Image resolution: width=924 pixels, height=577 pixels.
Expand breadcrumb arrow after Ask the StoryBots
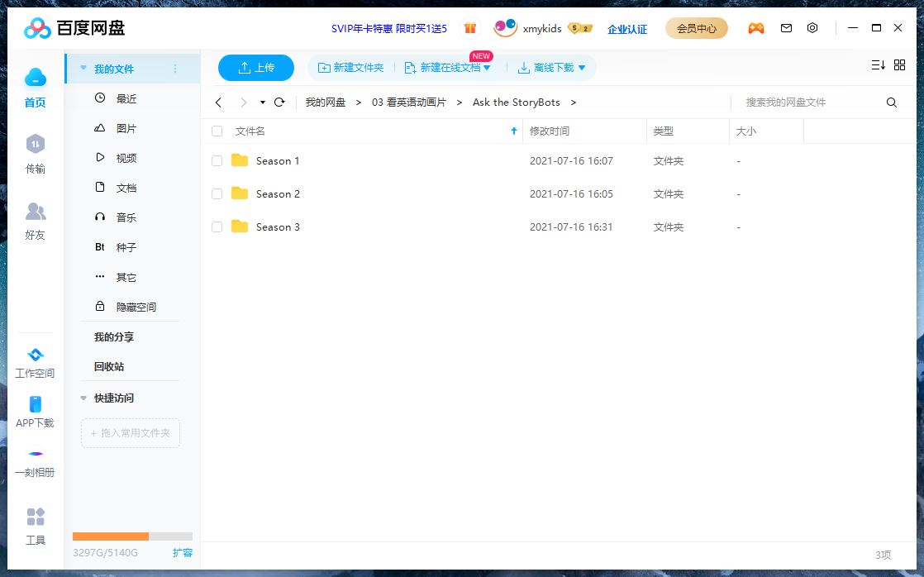tap(574, 103)
